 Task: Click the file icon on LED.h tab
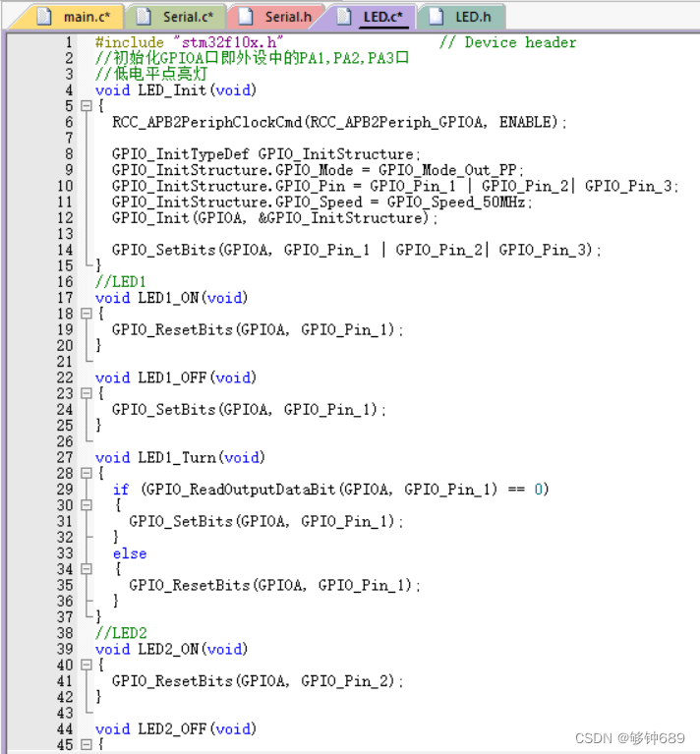tap(437, 17)
